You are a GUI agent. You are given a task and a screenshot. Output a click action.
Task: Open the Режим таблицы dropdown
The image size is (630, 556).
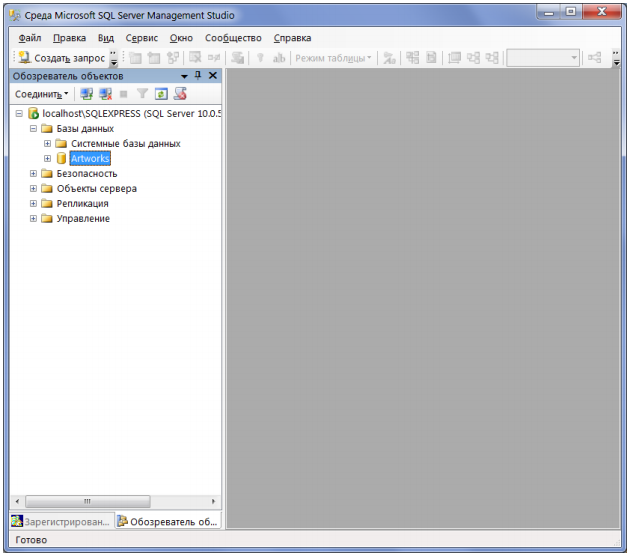tap(333, 58)
